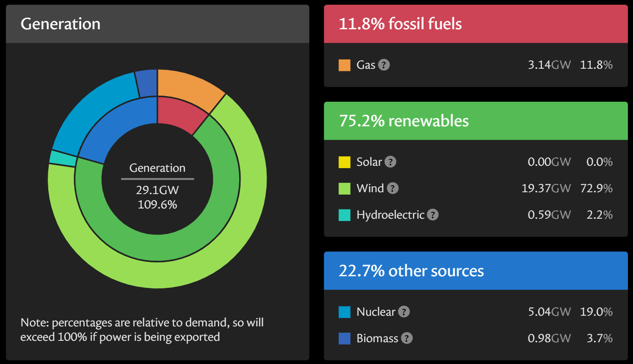Viewport: 633px width, 364px height.
Task: Click the 19.37GW wind value
Action: [x=546, y=188]
